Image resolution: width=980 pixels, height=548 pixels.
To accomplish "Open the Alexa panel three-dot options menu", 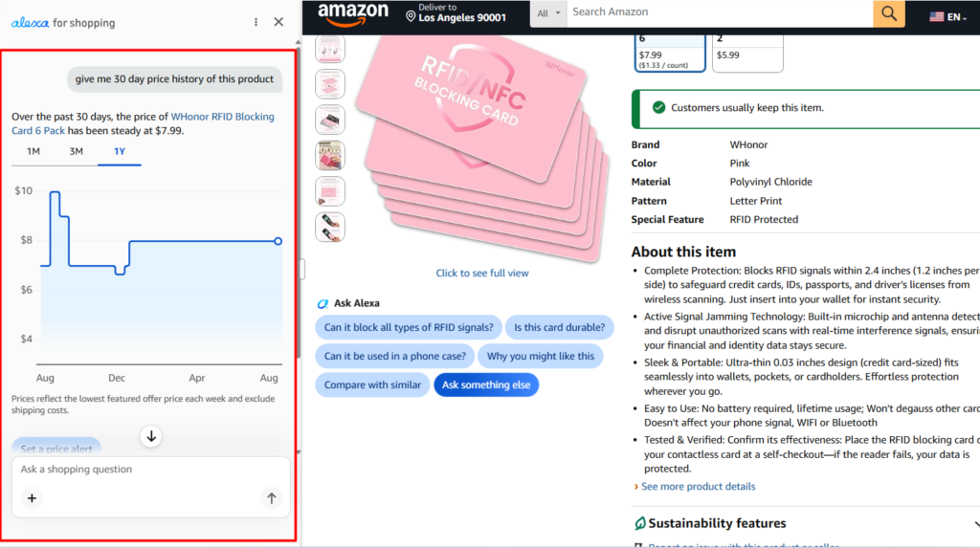I will click(256, 23).
